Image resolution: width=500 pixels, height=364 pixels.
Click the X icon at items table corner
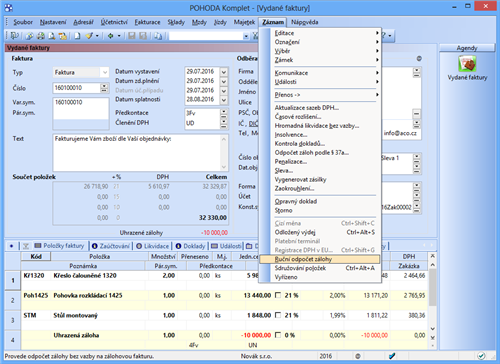[432, 256]
